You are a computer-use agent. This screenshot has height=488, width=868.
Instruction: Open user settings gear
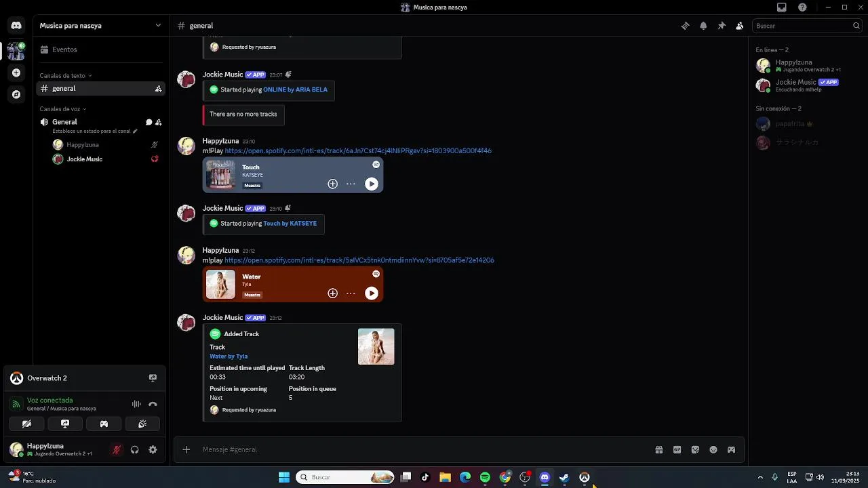tap(153, 449)
